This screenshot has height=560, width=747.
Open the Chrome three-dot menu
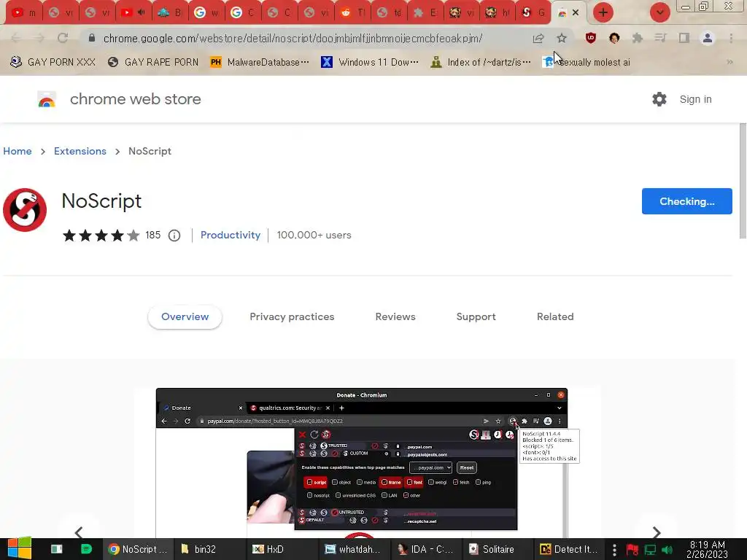[x=731, y=38]
